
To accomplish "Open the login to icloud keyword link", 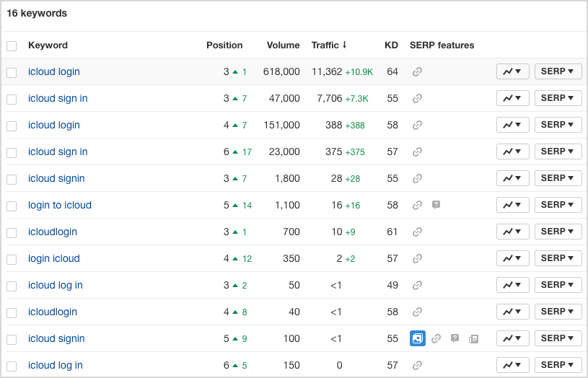I will [60, 205].
